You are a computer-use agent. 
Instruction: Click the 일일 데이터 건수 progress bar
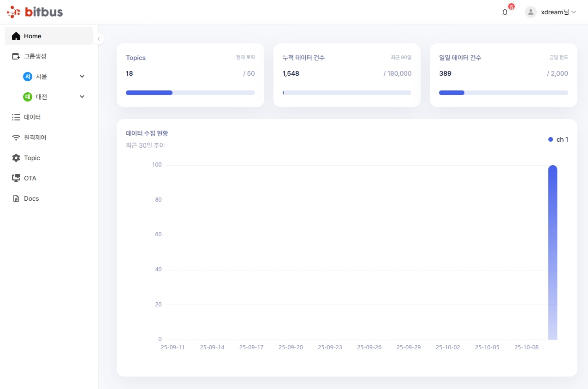pos(503,93)
